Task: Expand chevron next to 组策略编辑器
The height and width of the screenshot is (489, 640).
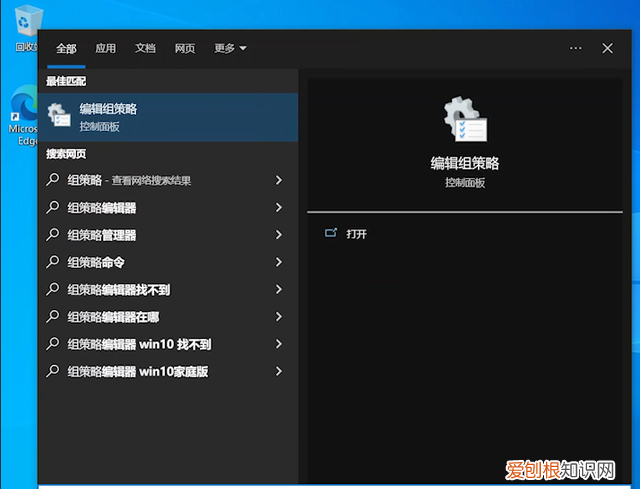Action: coord(279,207)
